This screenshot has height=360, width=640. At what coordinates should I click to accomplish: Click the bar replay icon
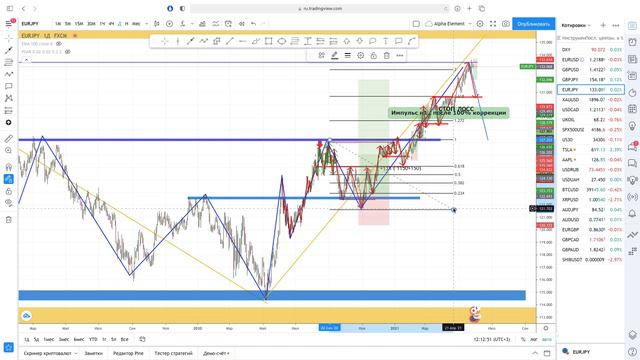[241, 24]
